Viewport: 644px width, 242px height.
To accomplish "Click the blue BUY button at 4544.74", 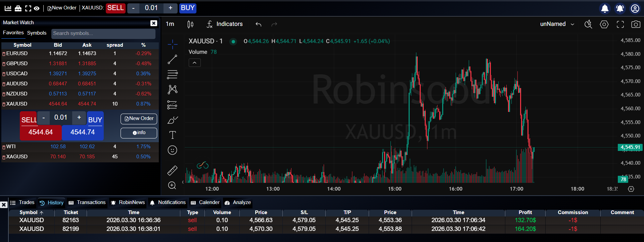I will [83, 132].
